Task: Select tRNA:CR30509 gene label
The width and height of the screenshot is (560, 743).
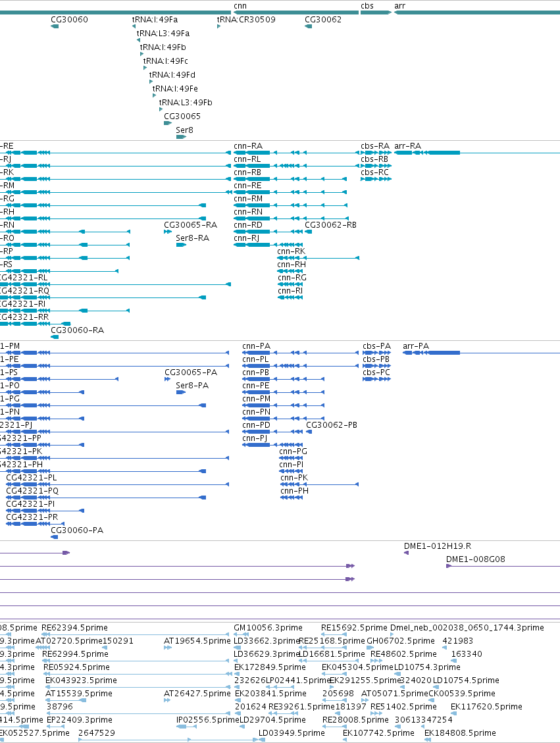Action: pos(246,20)
